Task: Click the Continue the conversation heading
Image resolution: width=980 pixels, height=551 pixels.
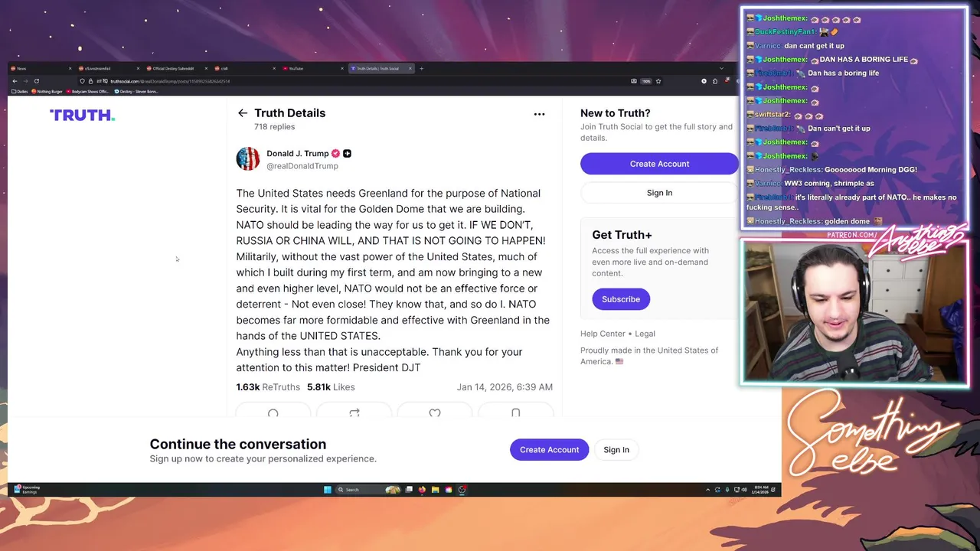Action: 238,445
